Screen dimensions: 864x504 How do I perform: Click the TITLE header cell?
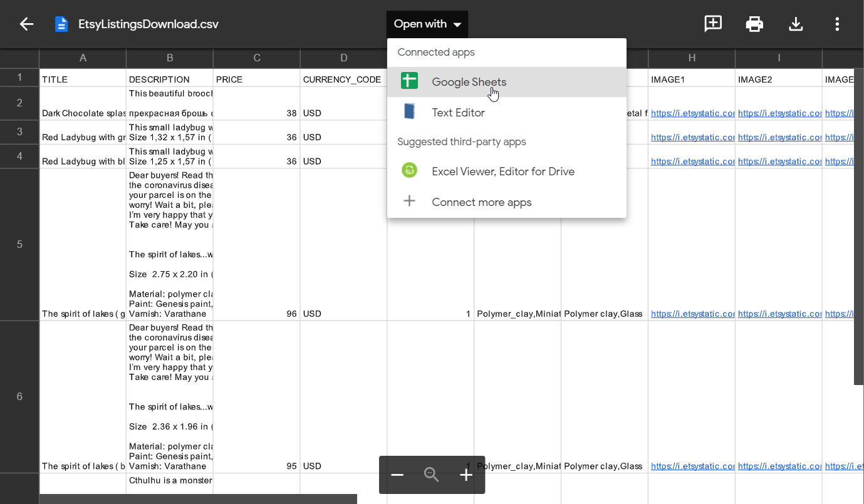pyautogui.click(x=83, y=78)
